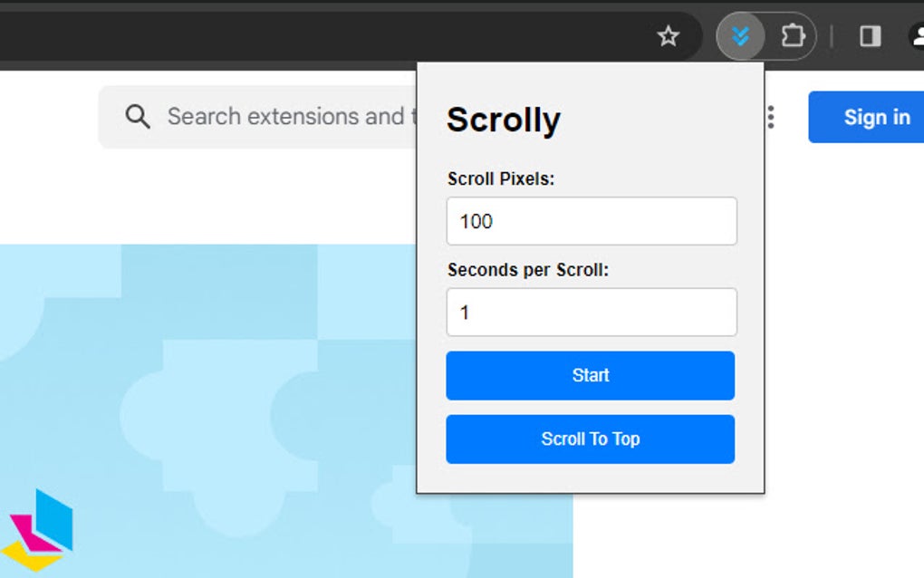
Task: Select the Seconds per Scroll input field
Action: 591,312
